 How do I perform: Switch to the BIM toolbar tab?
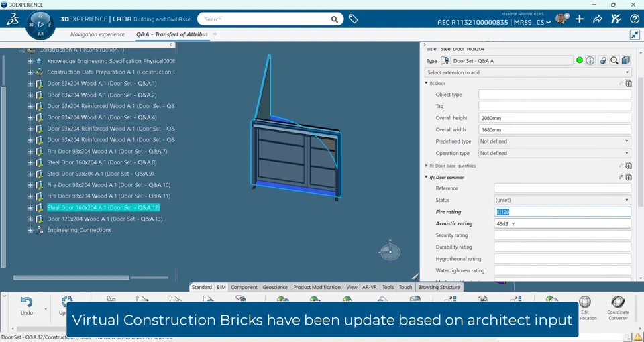(x=221, y=288)
